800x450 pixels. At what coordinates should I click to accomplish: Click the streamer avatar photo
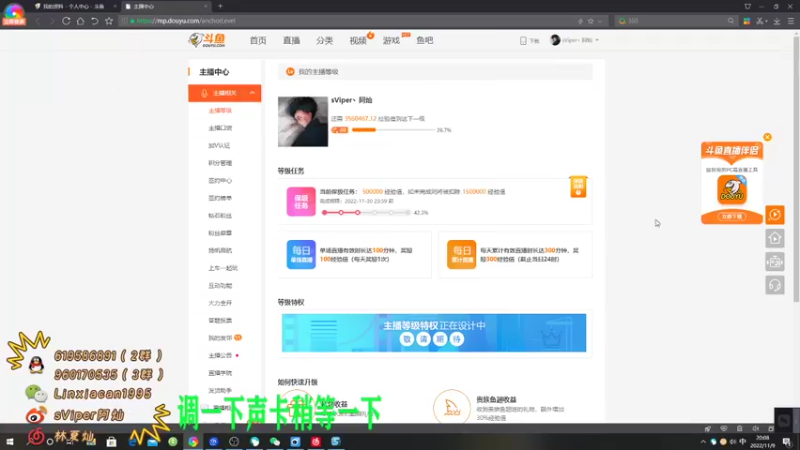point(303,121)
